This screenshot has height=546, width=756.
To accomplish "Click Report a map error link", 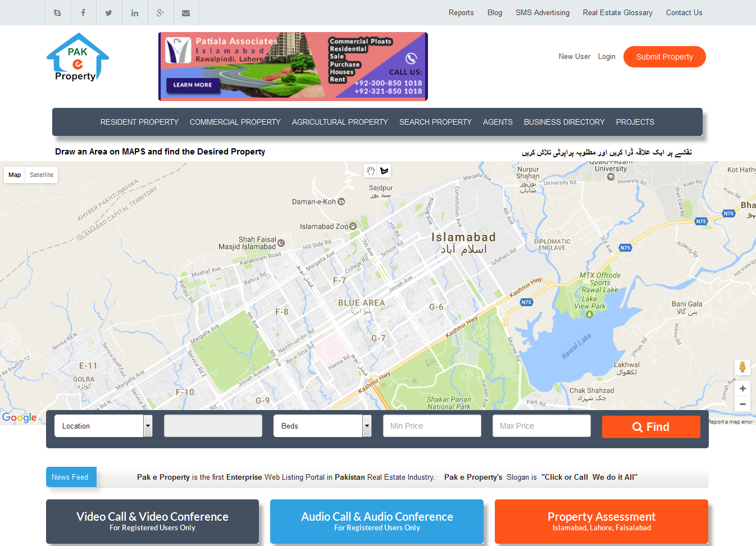I will 730,422.
